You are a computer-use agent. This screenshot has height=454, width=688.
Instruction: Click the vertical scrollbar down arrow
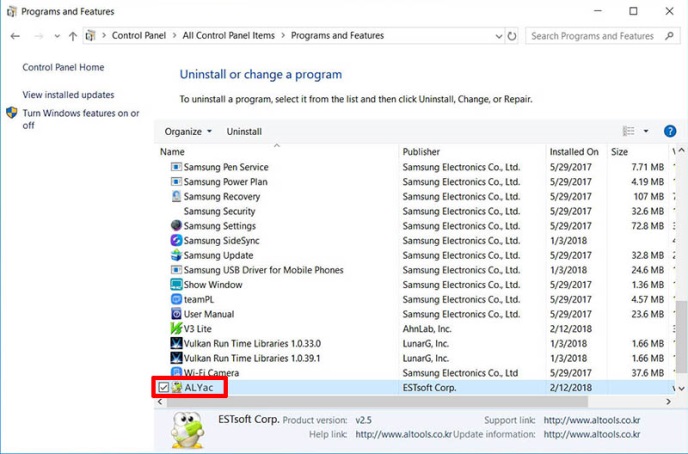click(x=681, y=388)
